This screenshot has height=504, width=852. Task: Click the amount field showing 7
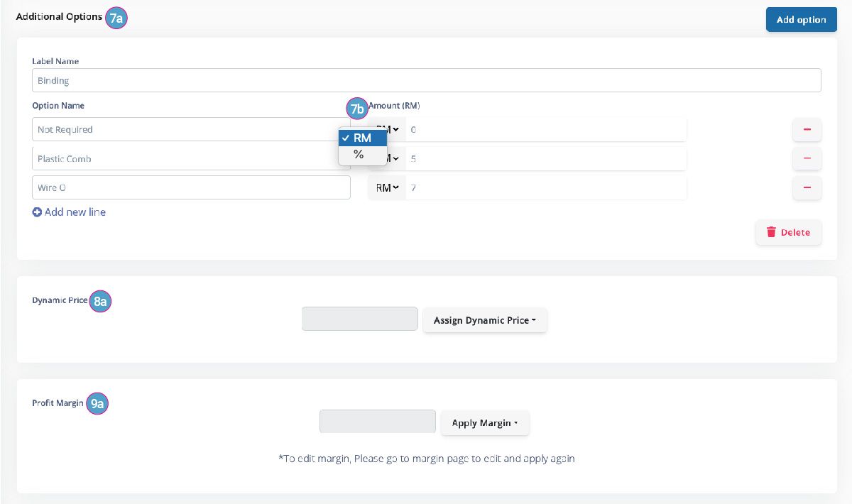546,187
